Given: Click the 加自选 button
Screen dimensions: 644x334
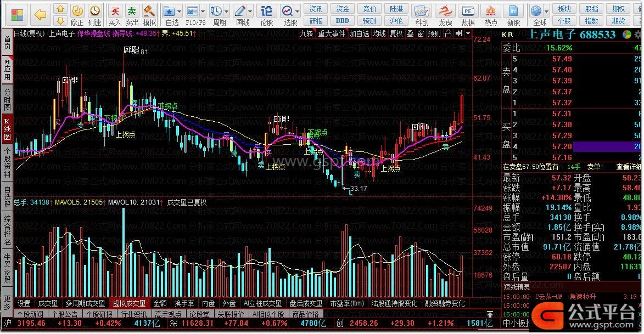Looking at the screenshot, I should (360, 33).
